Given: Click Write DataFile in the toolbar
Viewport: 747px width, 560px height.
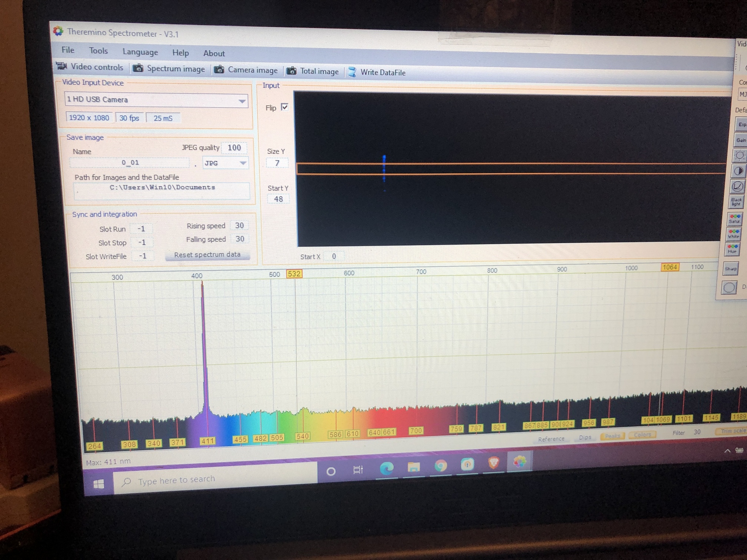Looking at the screenshot, I should coord(376,72).
